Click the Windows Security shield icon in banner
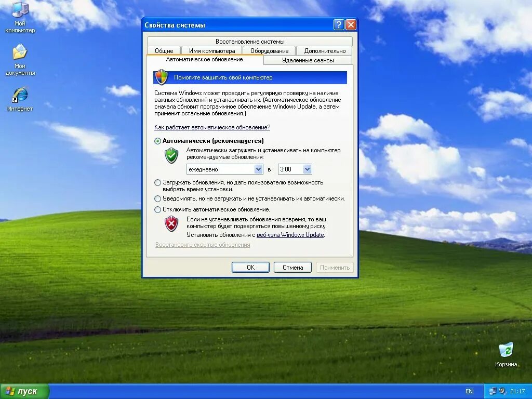This screenshot has height=399, width=532. coord(161,77)
